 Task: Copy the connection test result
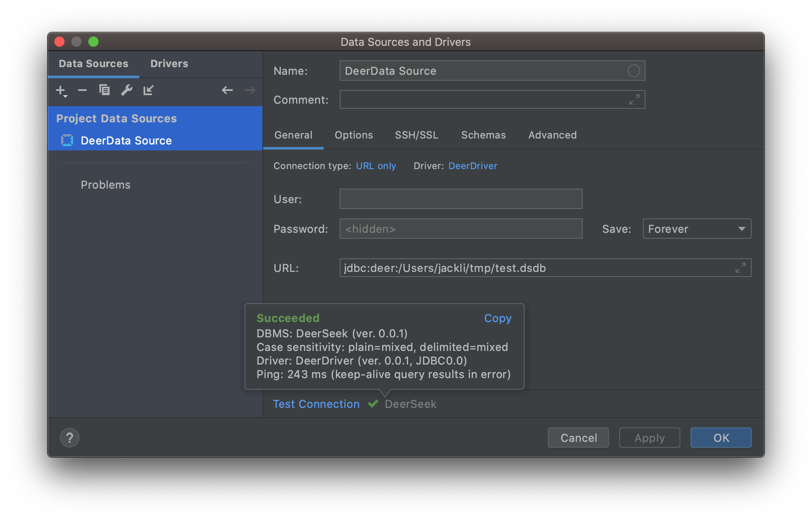(498, 318)
